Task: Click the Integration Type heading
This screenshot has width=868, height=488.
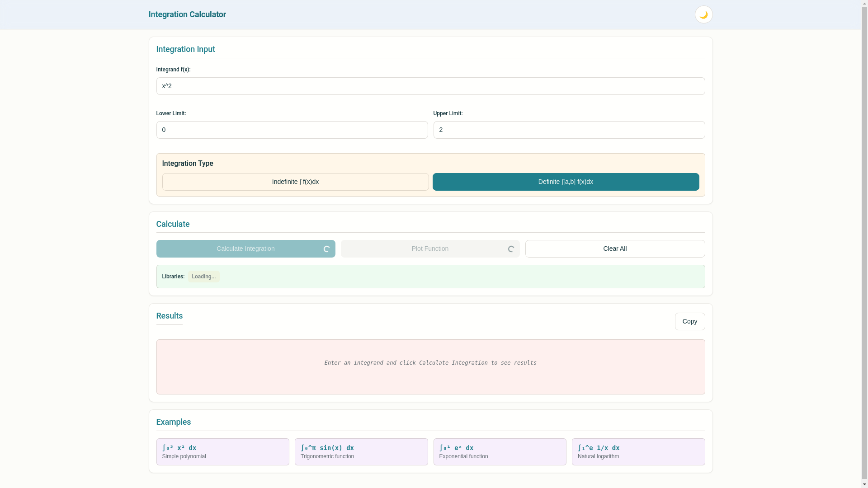Action: click(188, 164)
